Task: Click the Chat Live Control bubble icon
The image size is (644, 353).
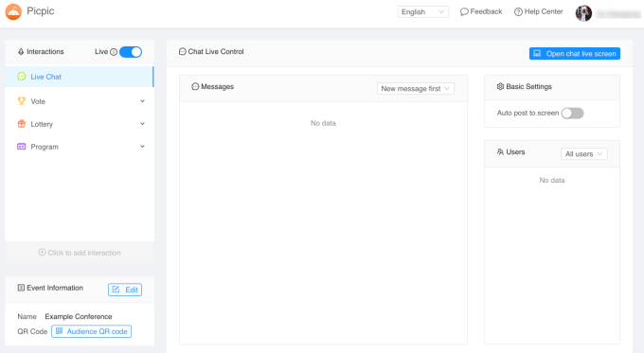Action: (x=183, y=51)
